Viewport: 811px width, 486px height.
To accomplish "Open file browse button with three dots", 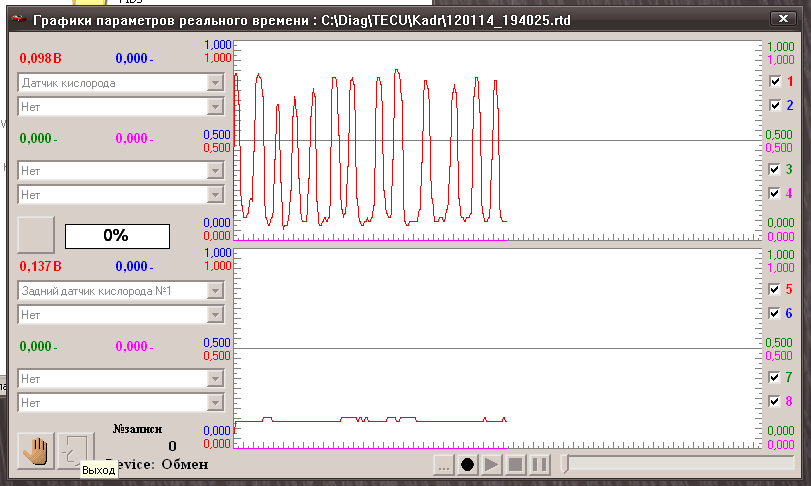I will (443, 464).
